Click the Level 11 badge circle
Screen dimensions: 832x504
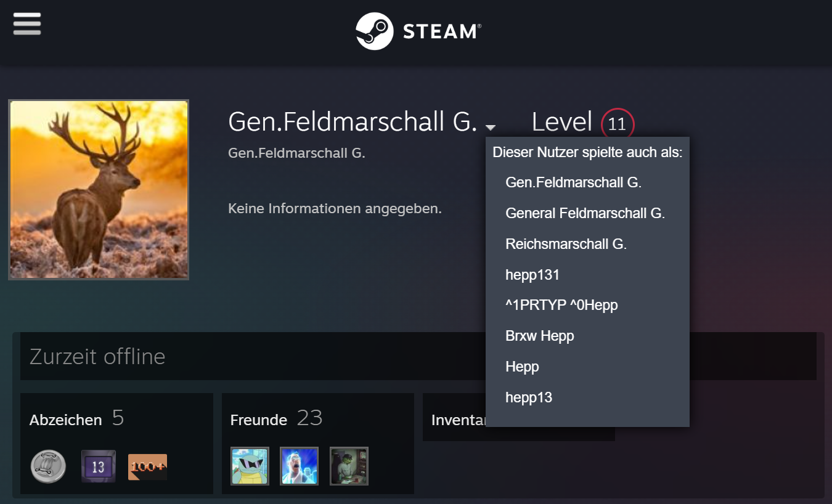[618, 124]
